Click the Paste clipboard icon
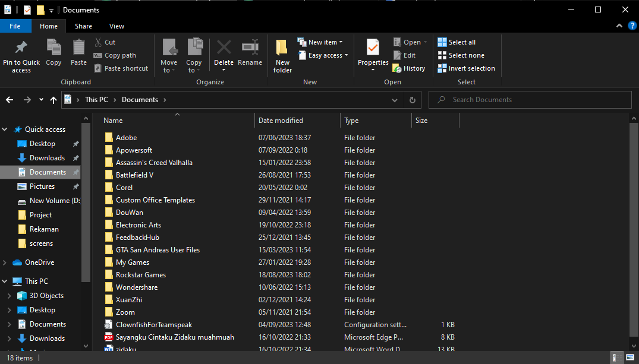 [x=78, y=48]
